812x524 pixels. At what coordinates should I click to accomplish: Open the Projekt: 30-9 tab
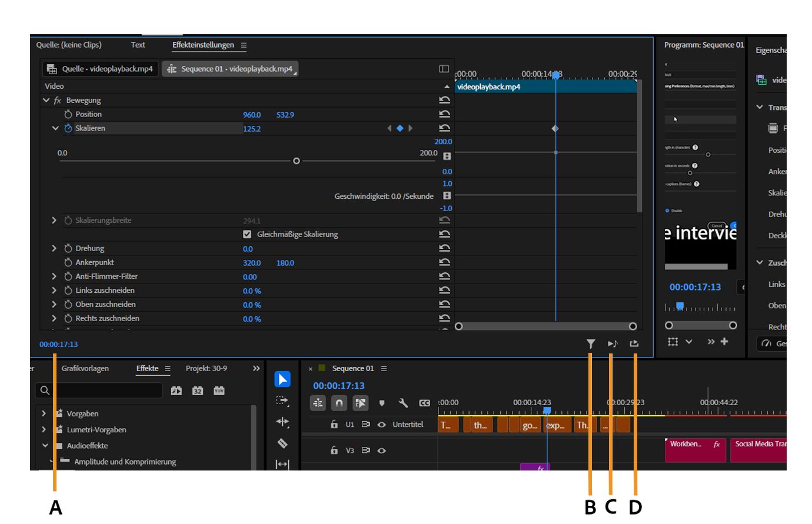pyautogui.click(x=207, y=369)
